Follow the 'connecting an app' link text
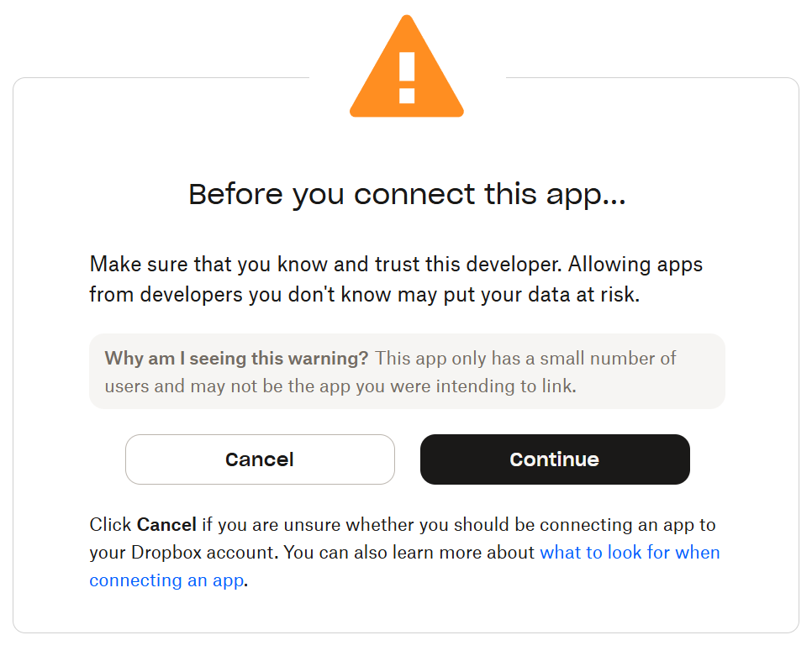The image size is (812, 656). (166, 580)
